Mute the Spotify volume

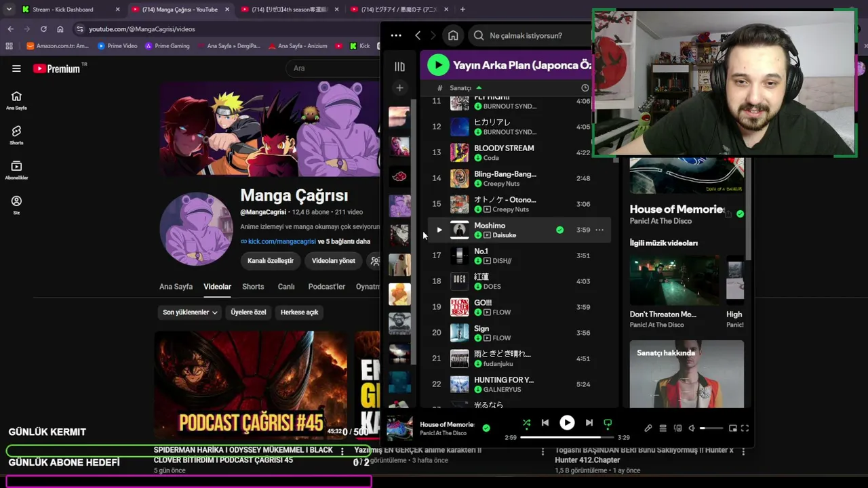[x=692, y=428]
